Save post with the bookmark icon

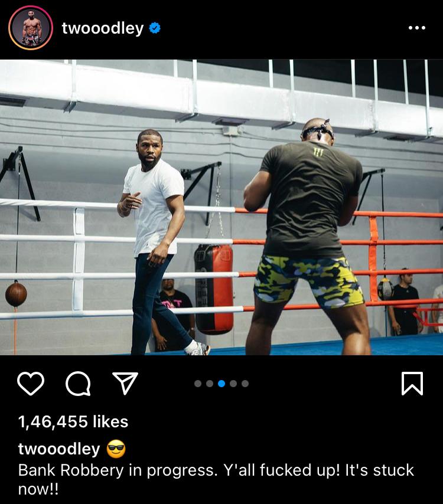[412, 384]
